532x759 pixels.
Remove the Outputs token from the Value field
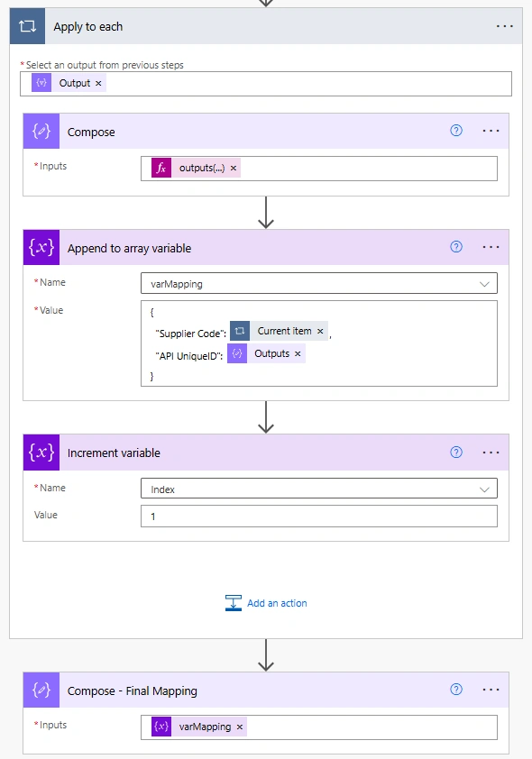coord(298,354)
